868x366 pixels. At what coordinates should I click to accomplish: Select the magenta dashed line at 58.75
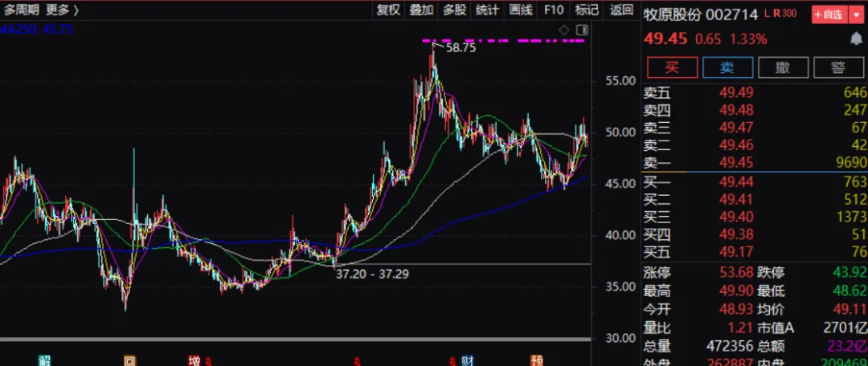click(504, 40)
